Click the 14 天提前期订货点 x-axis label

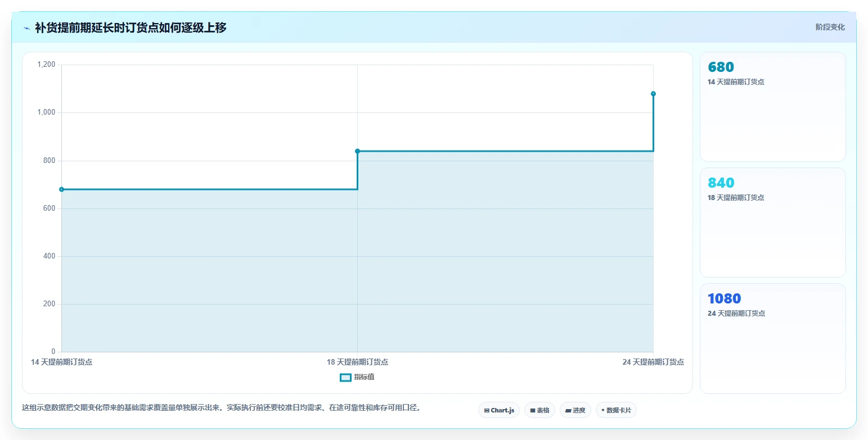[x=62, y=362]
